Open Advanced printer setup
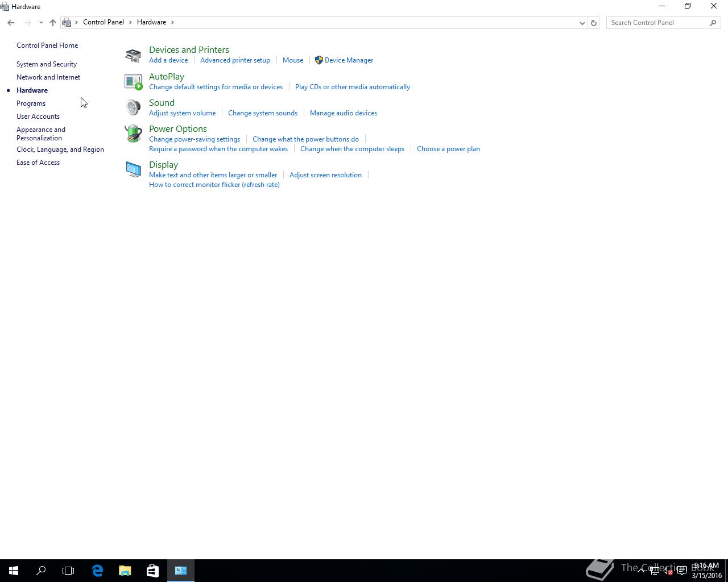Screen dimensions: 728x582 235,60
